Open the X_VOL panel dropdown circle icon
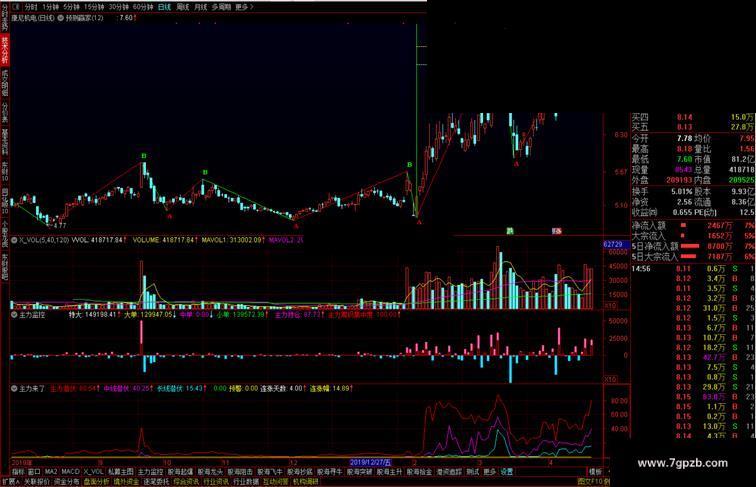This screenshot has height=487, width=756. pyautogui.click(x=14, y=240)
